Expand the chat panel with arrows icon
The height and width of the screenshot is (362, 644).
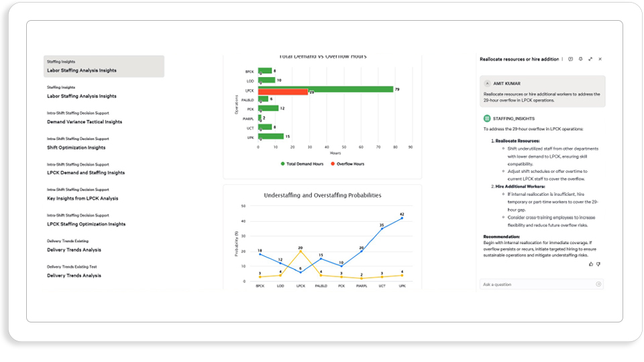[x=590, y=59]
